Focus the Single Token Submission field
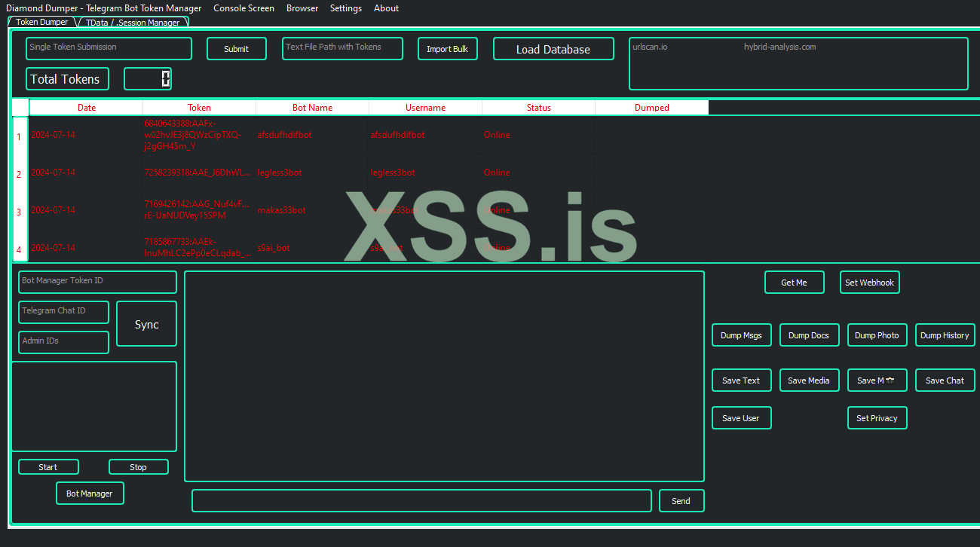This screenshot has width=980, height=547. point(109,48)
